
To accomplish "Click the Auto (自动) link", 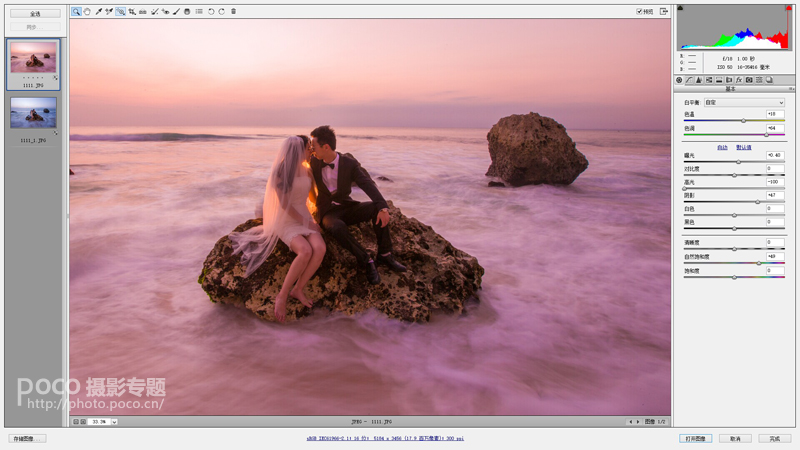I will 722,147.
